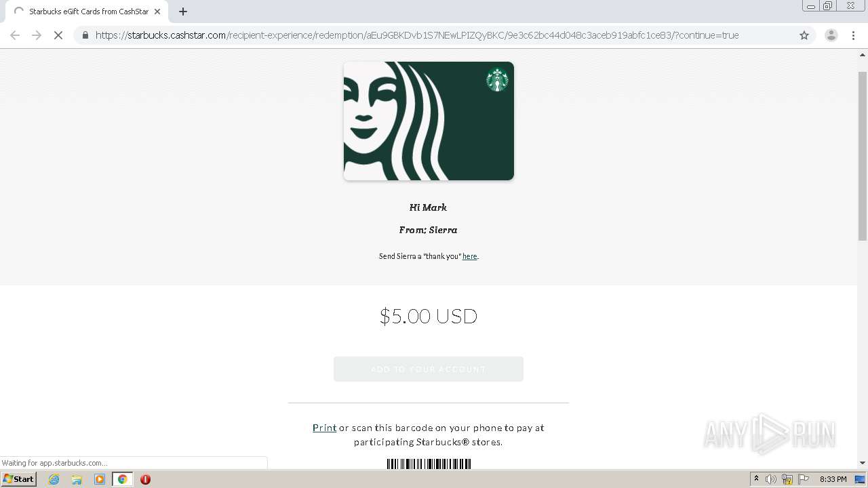The height and width of the screenshot is (488, 868).
Task: Close the Starbucks eGift Cards tab
Action: click(x=157, y=12)
